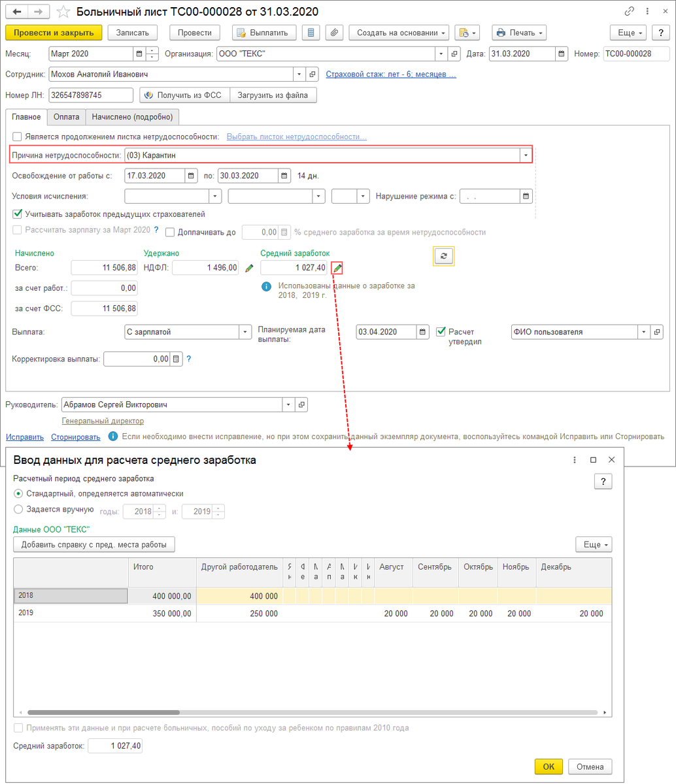Expand the Выплата С зарплатой dropdown
676x784 pixels.
tap(245, 332)
